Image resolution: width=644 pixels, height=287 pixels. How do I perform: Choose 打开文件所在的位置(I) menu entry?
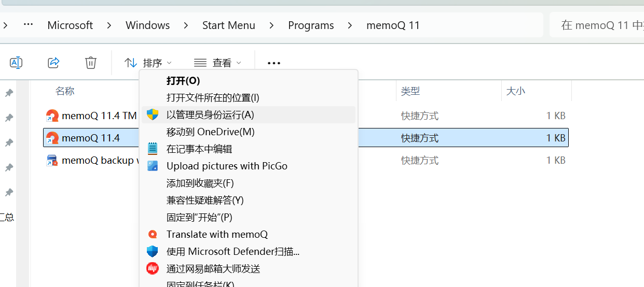coord(249,97)
